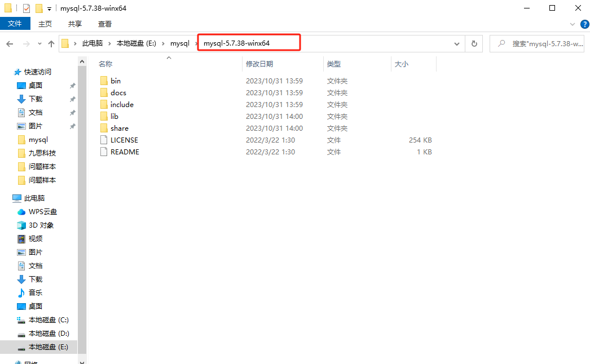Sort by 修改日期 column header
This screenshot has width=590, height=364.
point(259,64)
